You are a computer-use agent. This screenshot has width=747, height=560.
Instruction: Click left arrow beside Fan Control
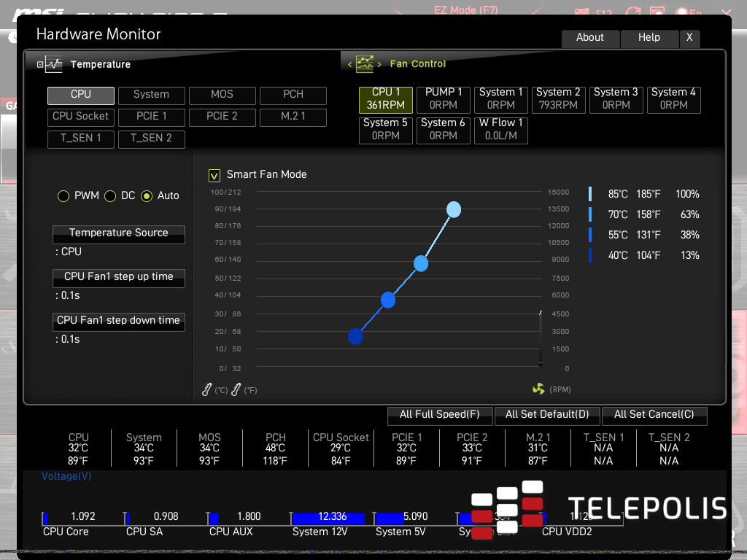click(x=349, y=64)
